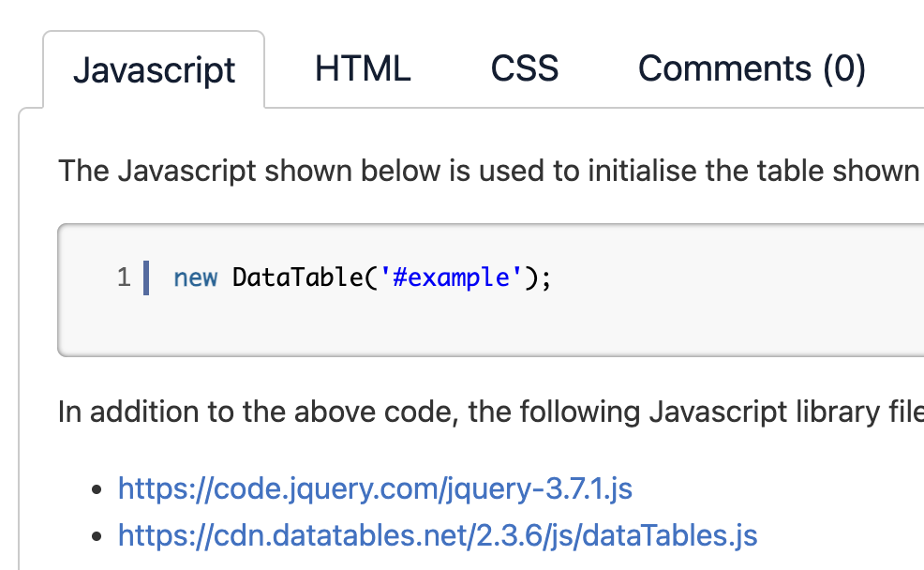The height and width of the screenshot is (570, 924).
Task: Open the CSS tab
Action: point(525,69)
